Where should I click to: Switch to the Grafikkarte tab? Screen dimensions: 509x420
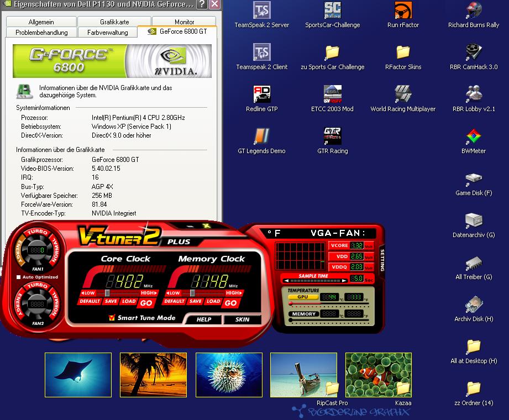pyautogui.click(x=114, y=22)
